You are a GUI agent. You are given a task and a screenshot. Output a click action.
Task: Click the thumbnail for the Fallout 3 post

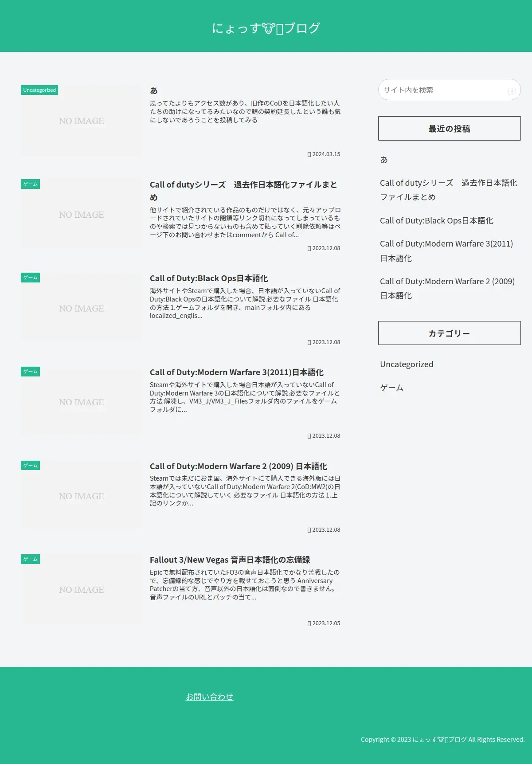82,590
